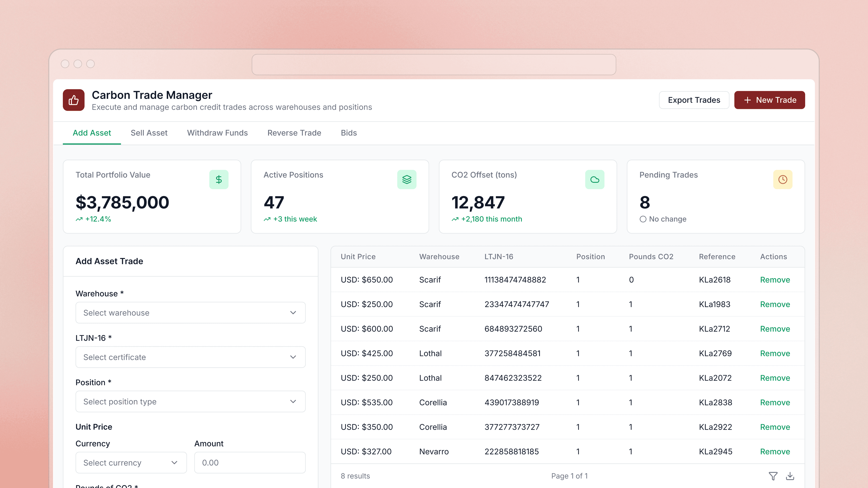Click certificate number 23347474747747
This screenshot has width=868, height=488.
pos(517,305)
